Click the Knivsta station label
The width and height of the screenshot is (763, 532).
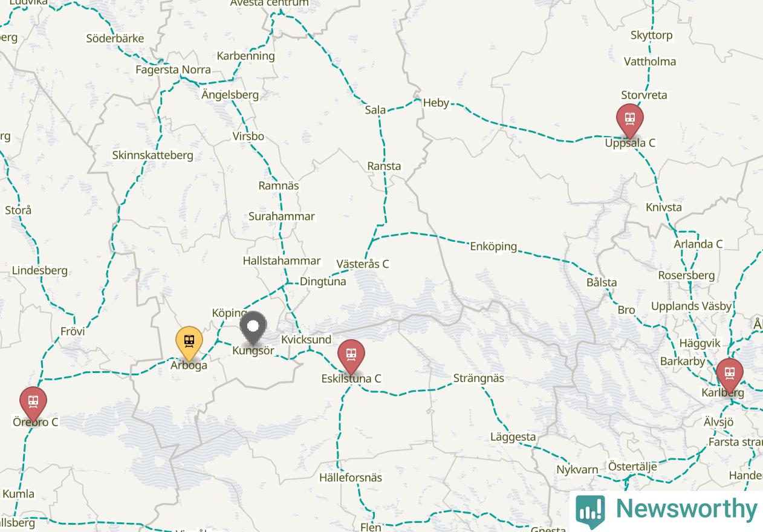click(664, 207)
